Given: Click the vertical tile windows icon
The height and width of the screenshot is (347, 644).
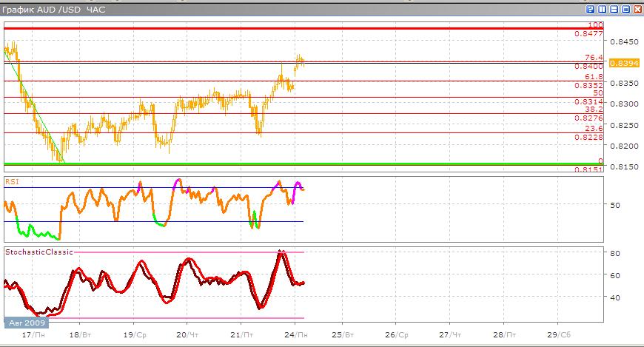Looking at the screenshot, I should (x=603, y=9).
